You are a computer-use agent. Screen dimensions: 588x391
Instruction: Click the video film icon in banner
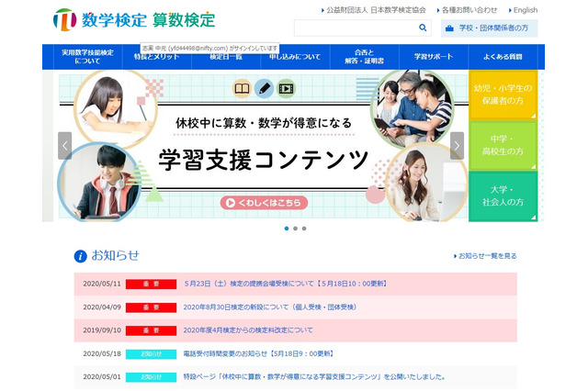(286, 89)
